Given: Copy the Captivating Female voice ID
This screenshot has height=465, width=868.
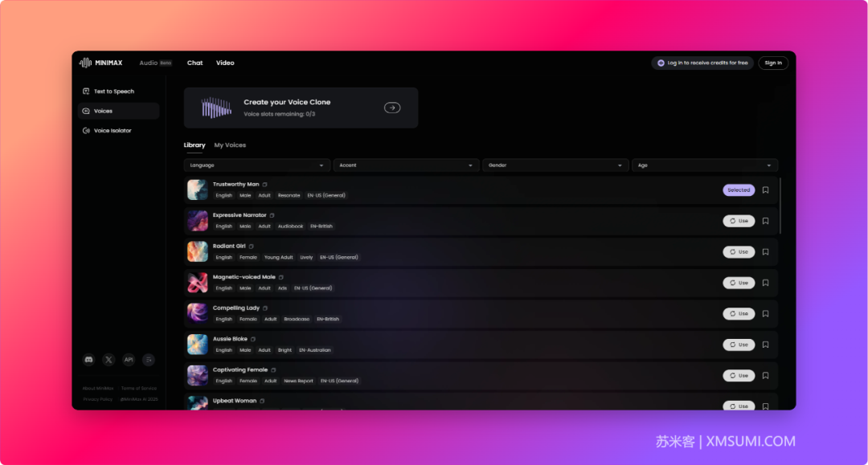Looking at the screenshot, I should [x=273, y=370].
